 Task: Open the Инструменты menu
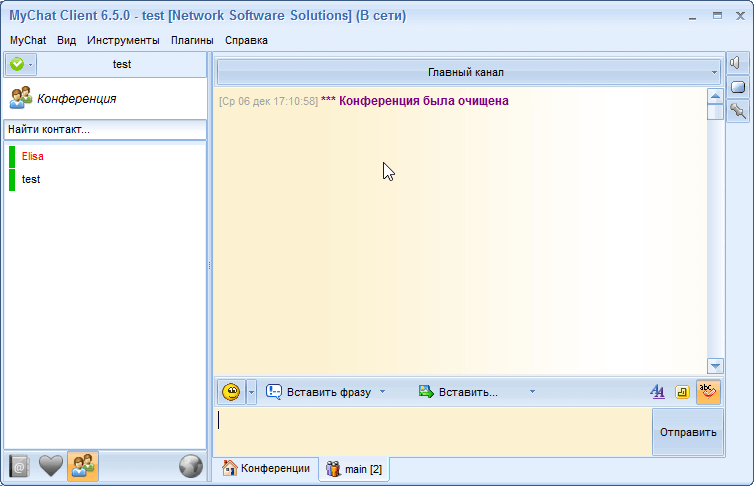[123, 40]
